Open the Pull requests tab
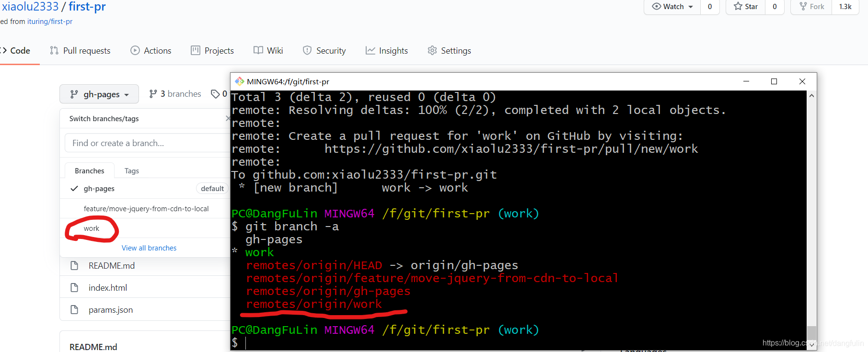 click(80, 51)
